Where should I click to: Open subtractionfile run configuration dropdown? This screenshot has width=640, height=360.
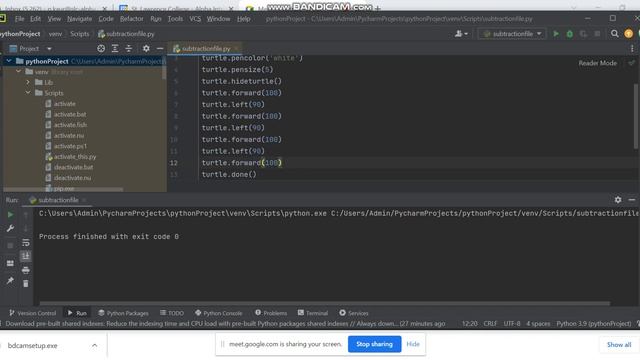512,34
